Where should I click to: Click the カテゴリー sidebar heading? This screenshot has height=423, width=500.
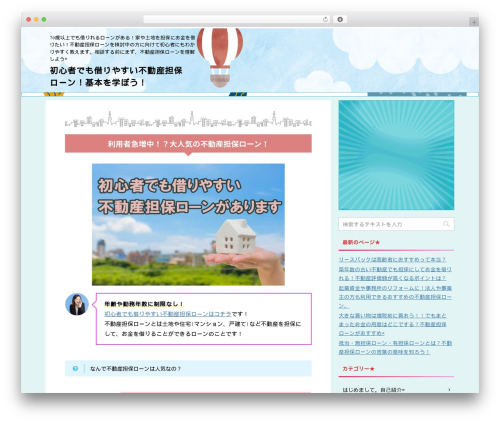click(x=358, y=369)
